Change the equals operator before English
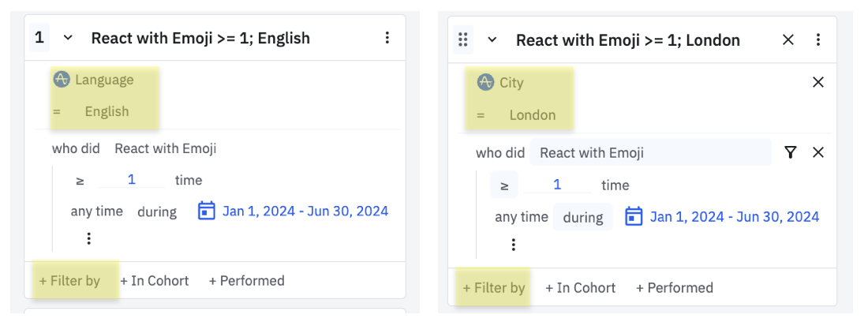 tap(57, 112)
